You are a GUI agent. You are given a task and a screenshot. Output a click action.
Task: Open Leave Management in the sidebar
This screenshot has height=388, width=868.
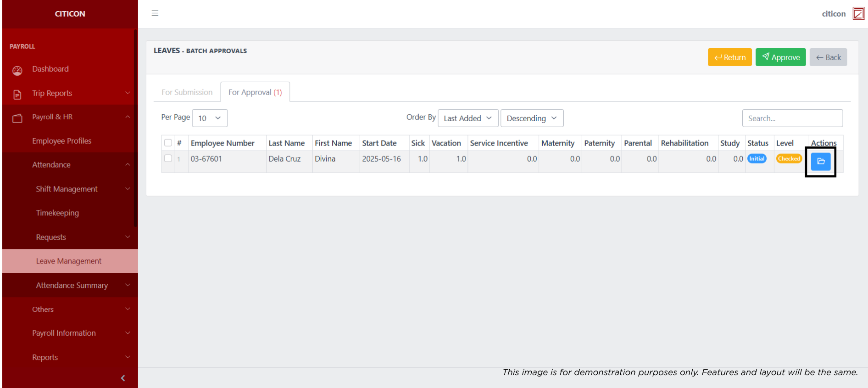(x=69, y=261)
